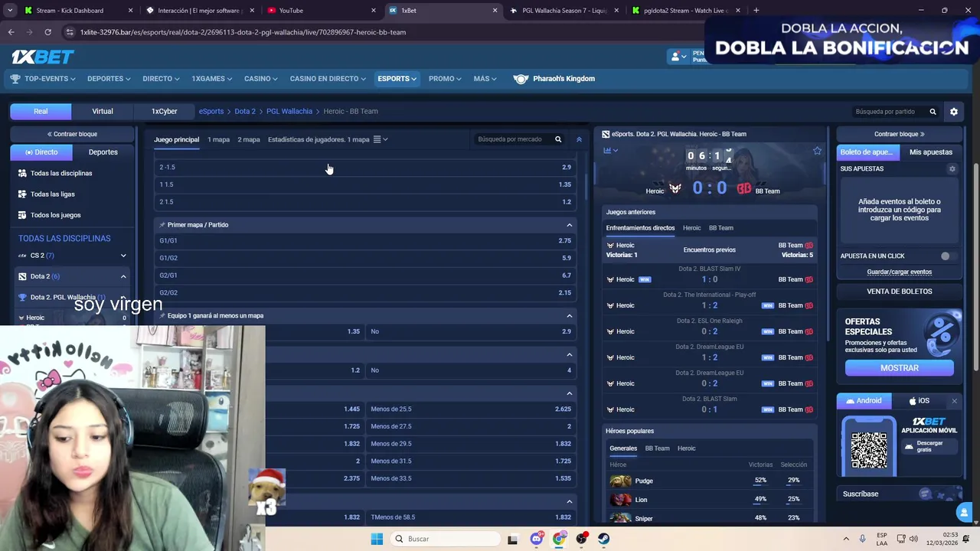
Task: Click the Lion hero thumbnail
Action: tap(620, 500)
